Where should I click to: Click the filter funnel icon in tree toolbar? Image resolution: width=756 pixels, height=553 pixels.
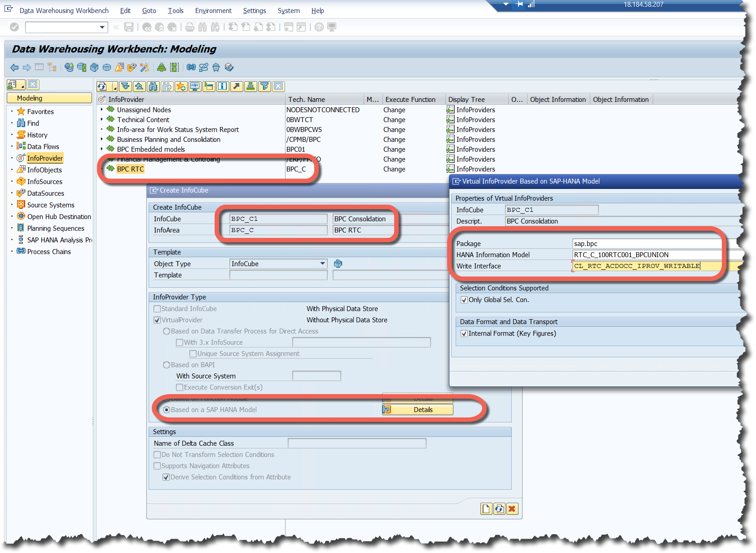coord(265,87)
